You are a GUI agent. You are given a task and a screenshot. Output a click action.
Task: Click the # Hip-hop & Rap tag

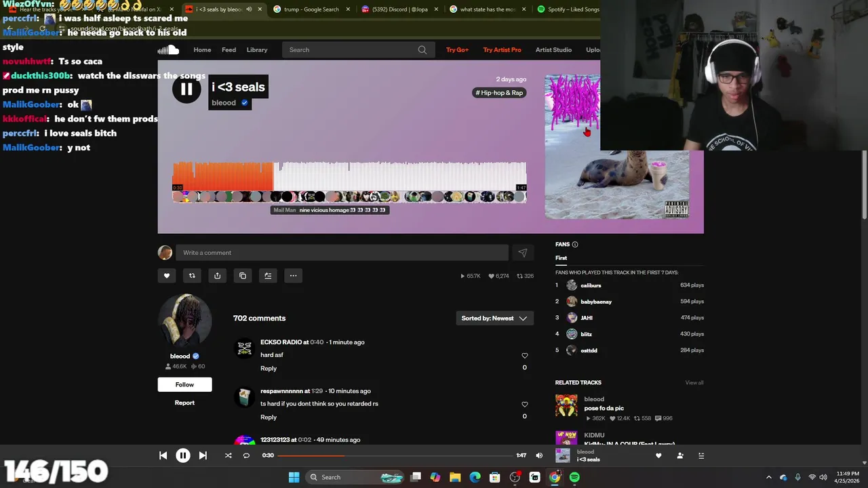pyautogui.click(x=500, y=93)
